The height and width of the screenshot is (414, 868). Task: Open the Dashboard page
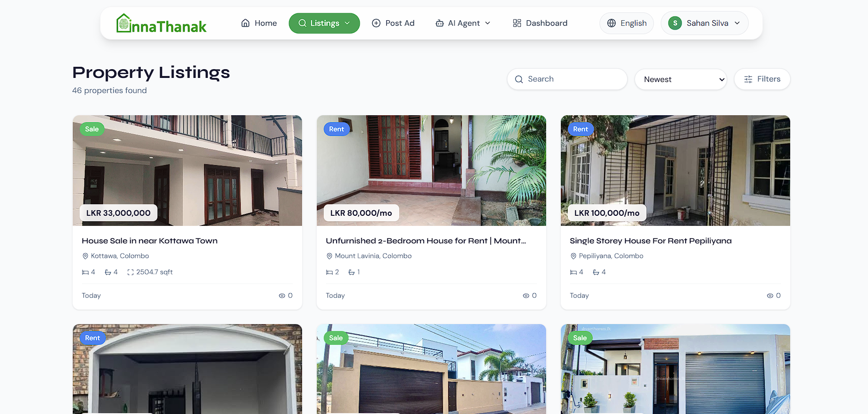pos(540,23)
